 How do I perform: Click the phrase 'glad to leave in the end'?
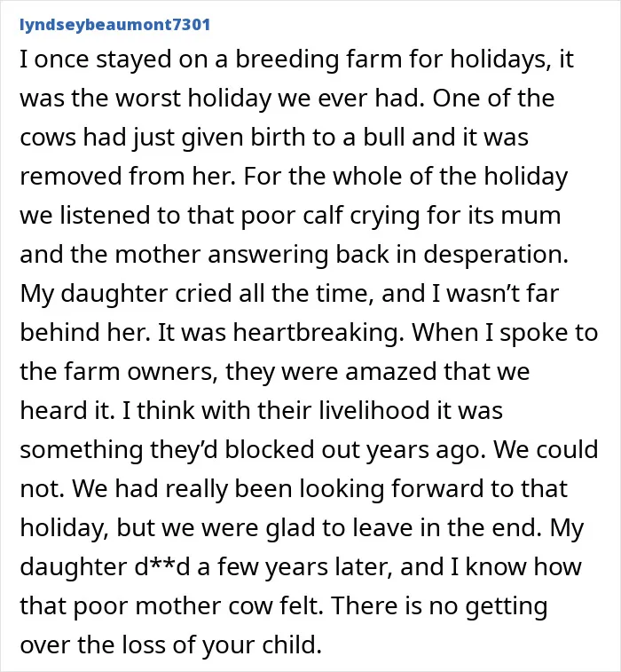(404, 528)
